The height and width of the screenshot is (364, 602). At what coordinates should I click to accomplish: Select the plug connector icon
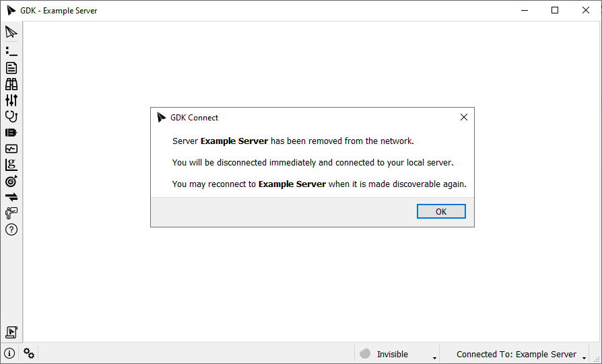(11, 133)
